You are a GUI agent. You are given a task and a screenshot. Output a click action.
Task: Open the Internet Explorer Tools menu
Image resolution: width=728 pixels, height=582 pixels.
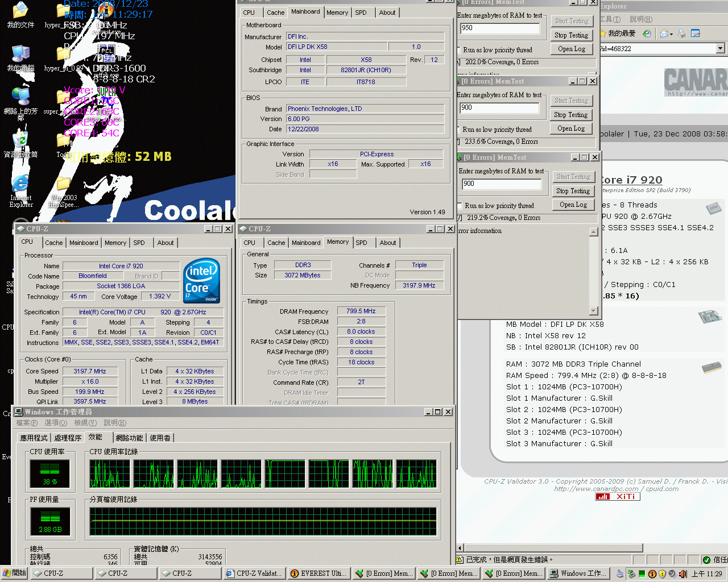(610, 19)
